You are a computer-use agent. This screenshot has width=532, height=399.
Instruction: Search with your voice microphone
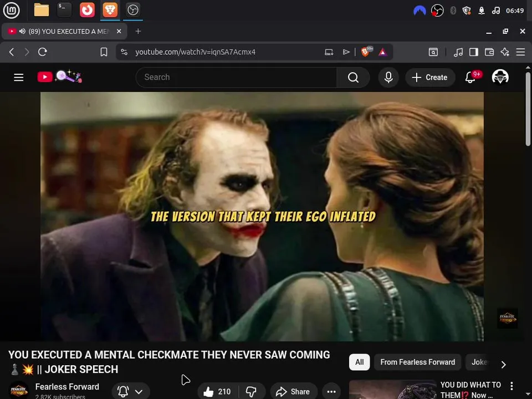pos(388,78)
